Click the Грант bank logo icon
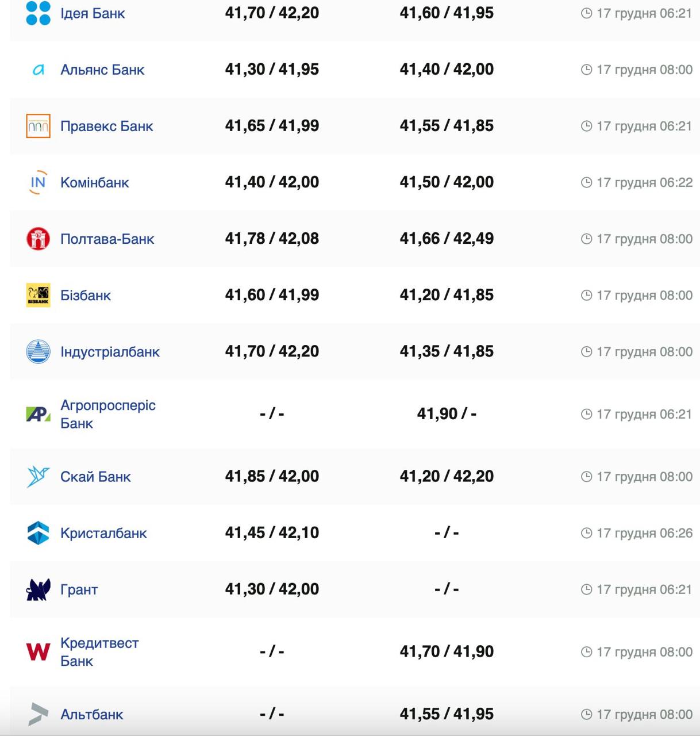This screenshot has width=700, height=736. tap(39, 589)
